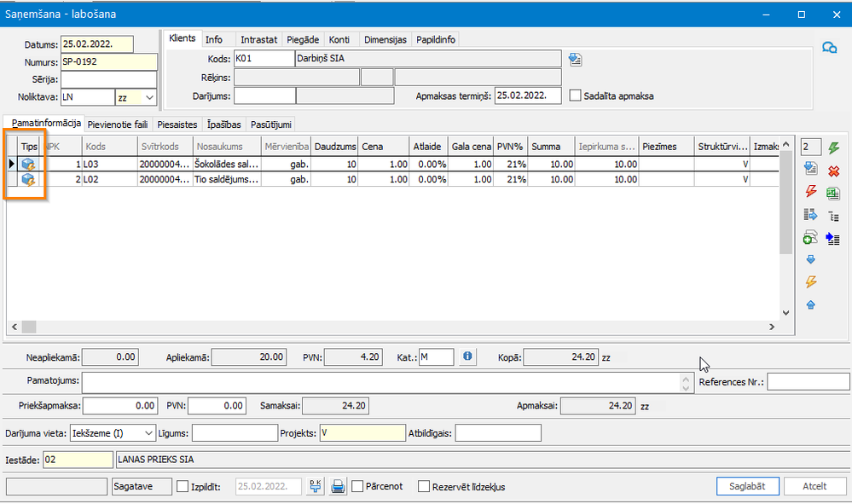Click the orange lightning bolt icon
This screenshot has height=504, width=852.
(811, 281)
